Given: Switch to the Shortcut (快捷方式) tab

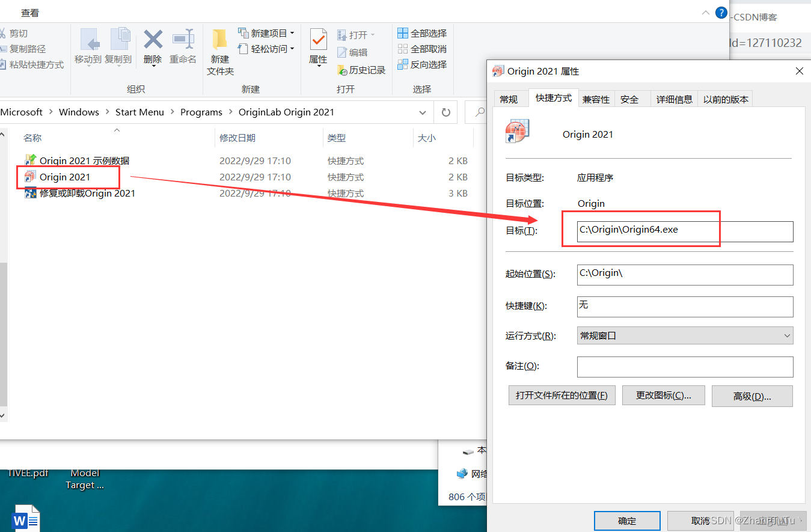Looking at the screenshot, I should pos(554,98).
